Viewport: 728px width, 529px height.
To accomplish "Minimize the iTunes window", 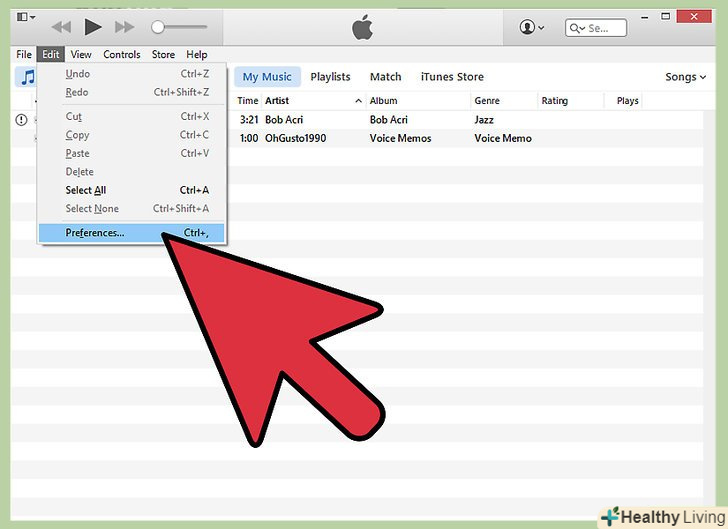I will tap(644, 17).
